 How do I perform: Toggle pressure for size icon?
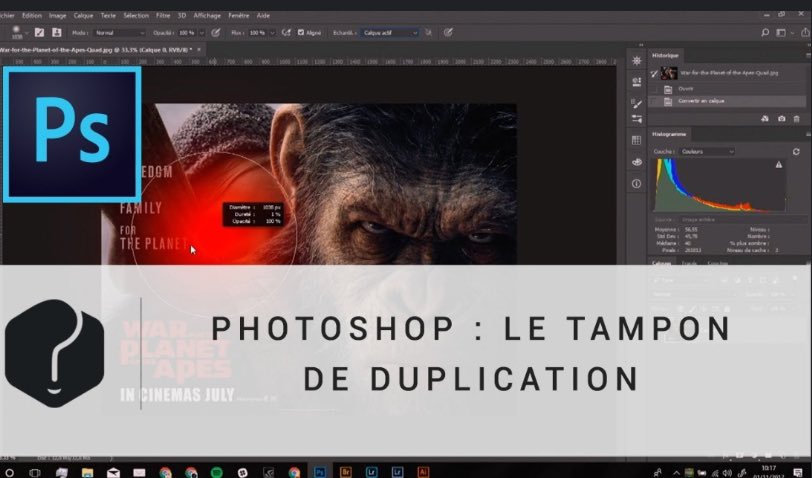click(448, 33)
